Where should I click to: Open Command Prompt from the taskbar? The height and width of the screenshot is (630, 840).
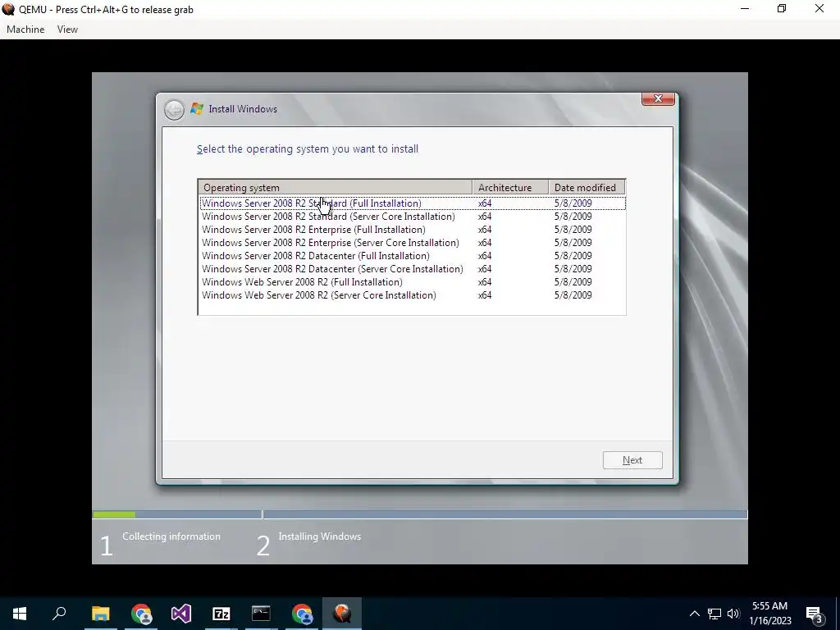pos(261,614)
